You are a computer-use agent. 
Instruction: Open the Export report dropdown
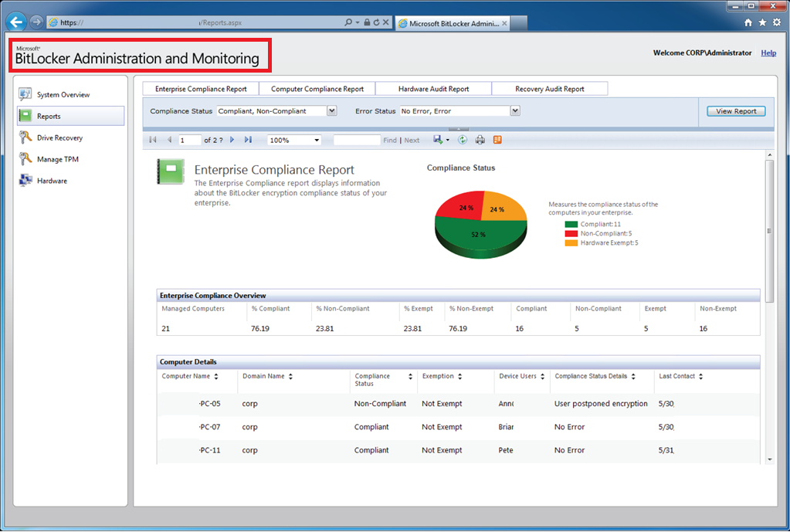click(x=441, y=140)
